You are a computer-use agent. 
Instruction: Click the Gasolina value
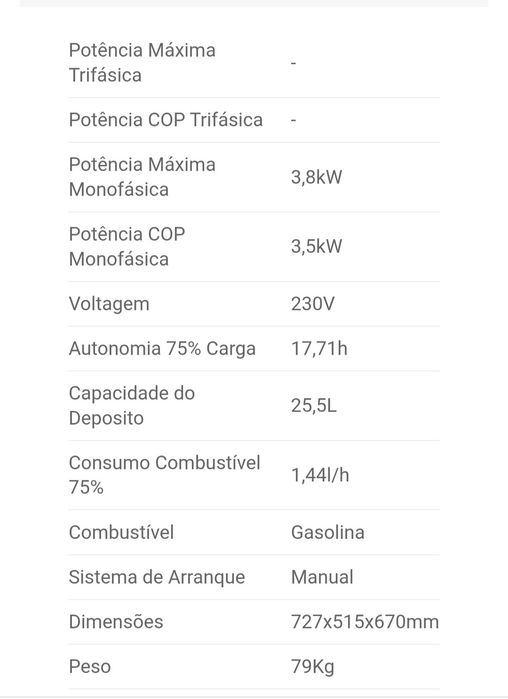point(328,533)
